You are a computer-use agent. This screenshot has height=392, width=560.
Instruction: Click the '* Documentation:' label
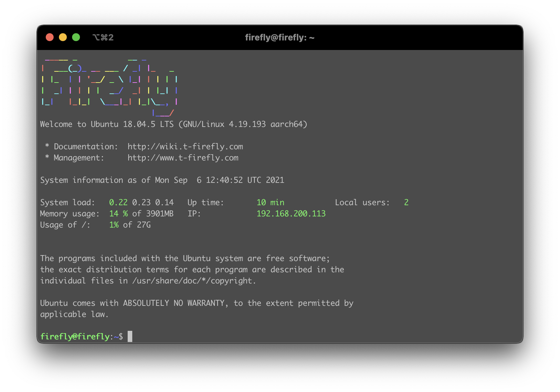(82, 146)
